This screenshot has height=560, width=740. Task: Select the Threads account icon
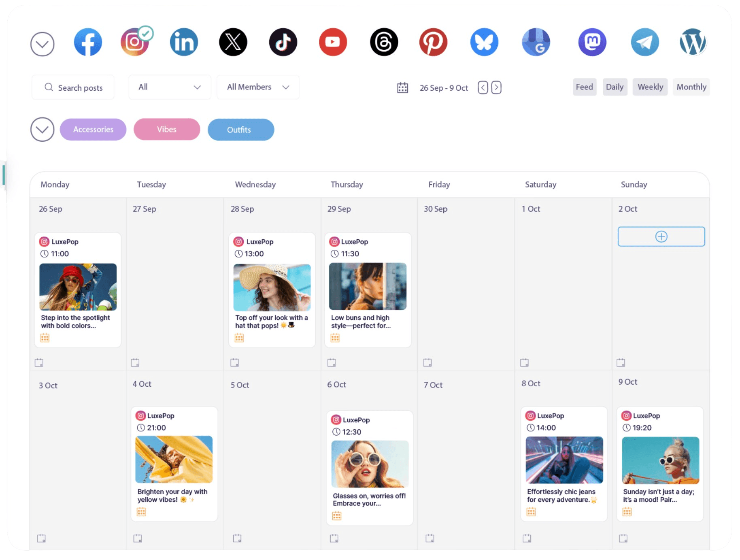[x=384, y=42]
